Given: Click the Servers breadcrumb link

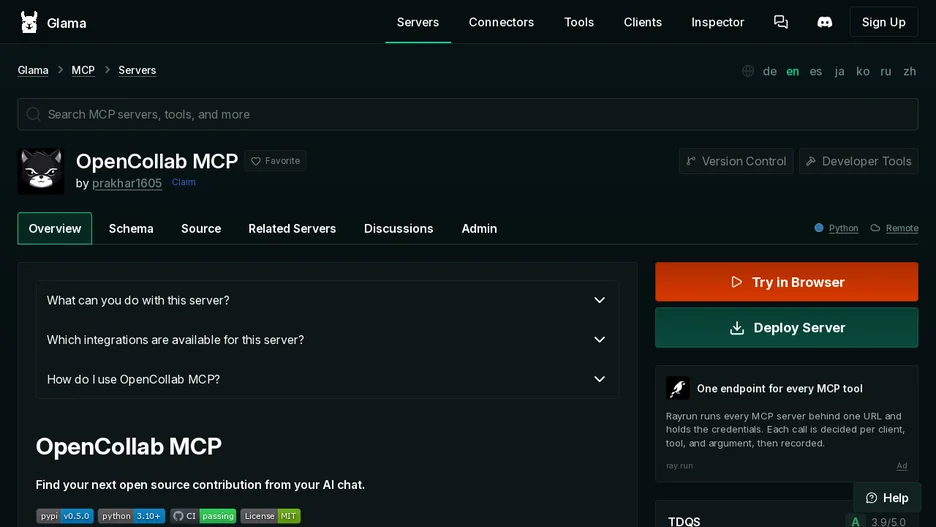Looking at the screenshot, I should pyautogui.click(x=137, y=70).
